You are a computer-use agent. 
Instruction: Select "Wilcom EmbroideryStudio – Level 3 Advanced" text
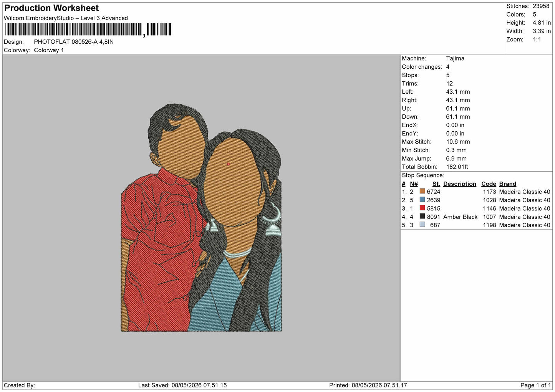coord(66,18)
